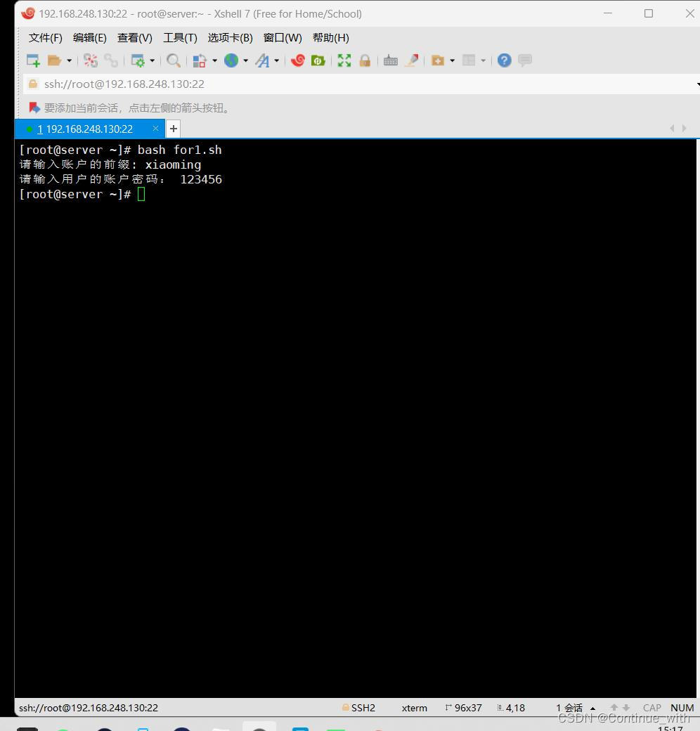
Task: Click the NUM indicator in status bar
Action: point(682,708)
